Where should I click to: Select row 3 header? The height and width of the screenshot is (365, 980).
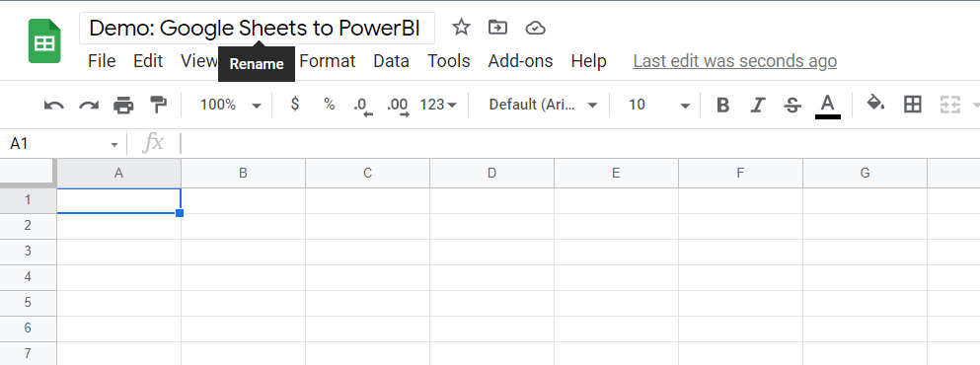click(x=28, y=252)
